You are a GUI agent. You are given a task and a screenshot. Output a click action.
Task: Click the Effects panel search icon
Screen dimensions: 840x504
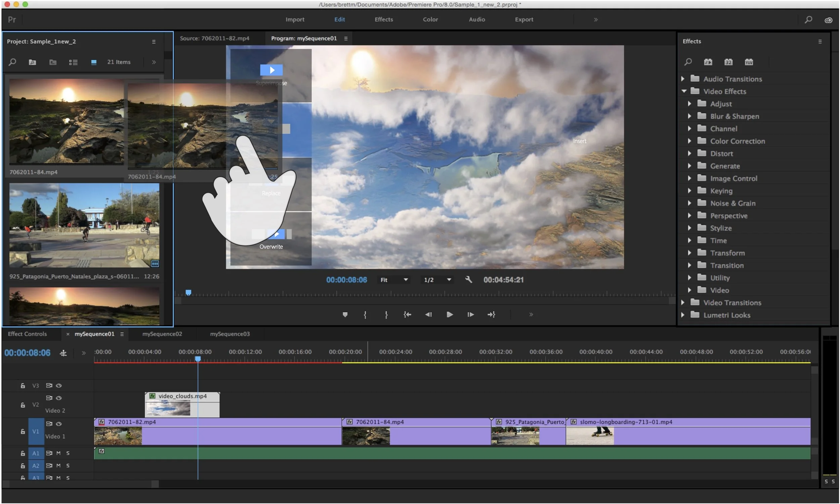click(x=688, y=62)
